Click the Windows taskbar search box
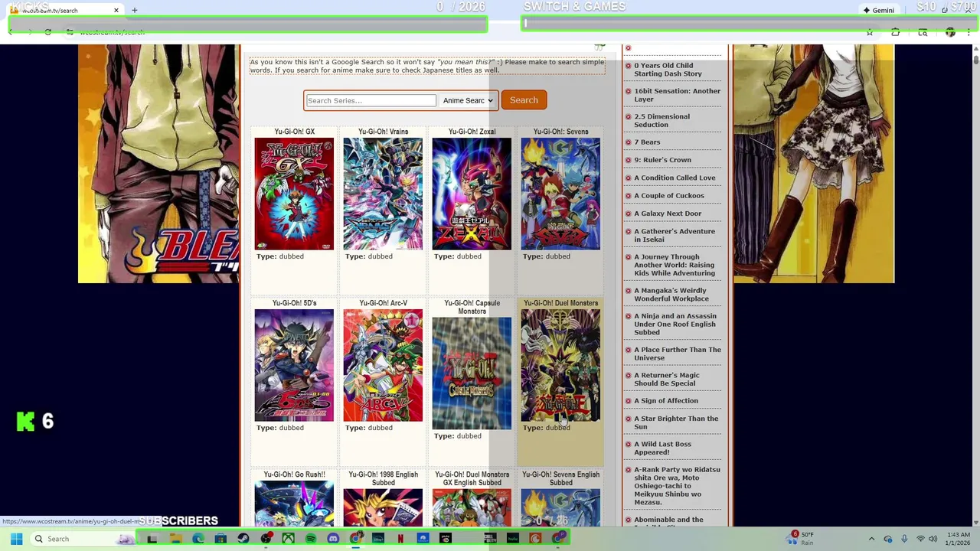The width and height of the screenshot is (980, 551). pos(85,539)
